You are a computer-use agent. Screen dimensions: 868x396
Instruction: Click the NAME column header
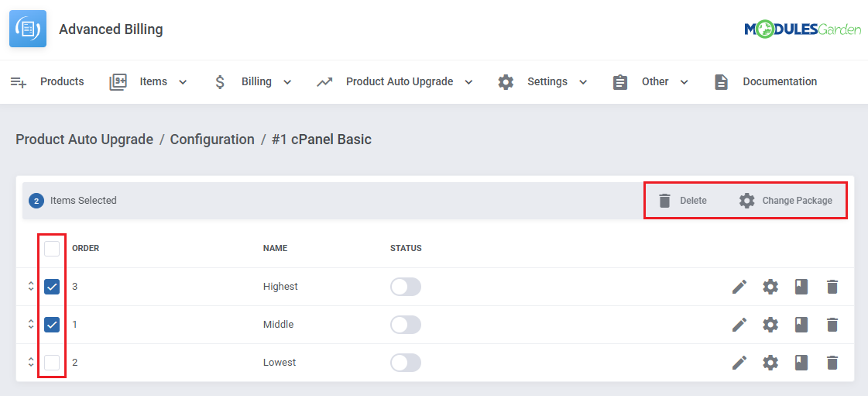[275, 248]
